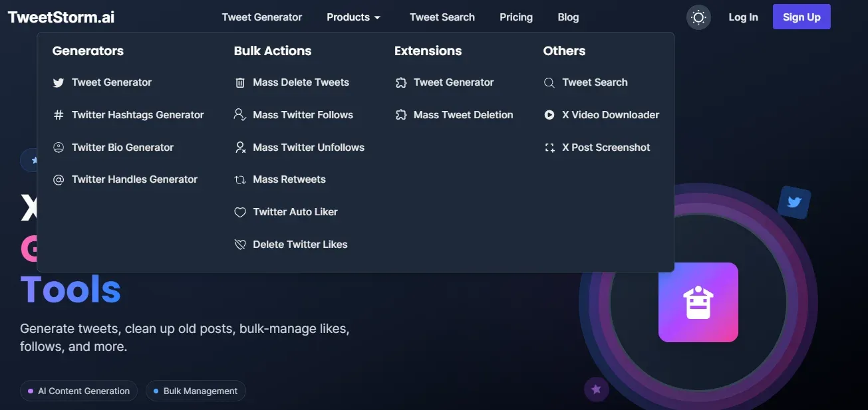The width and height of the screenshot is (868, 410).
Task: Collapse the Products dropdown menu
Action: pyautogui.click(x=353, y=17)
